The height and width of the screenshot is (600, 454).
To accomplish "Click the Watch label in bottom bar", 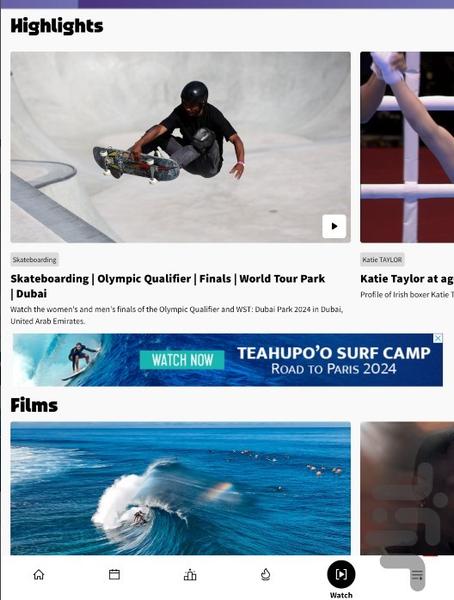I will click(x=341, y=595).
